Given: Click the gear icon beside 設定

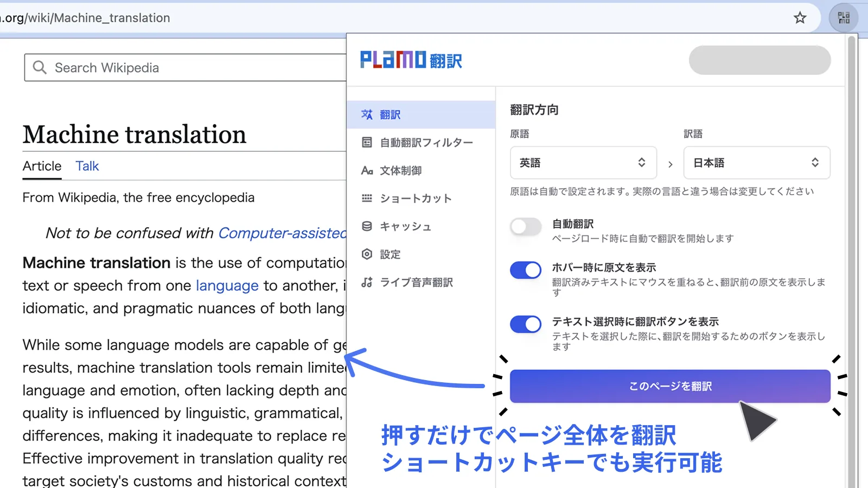Looking at the screenshot, I should [367, 254].
